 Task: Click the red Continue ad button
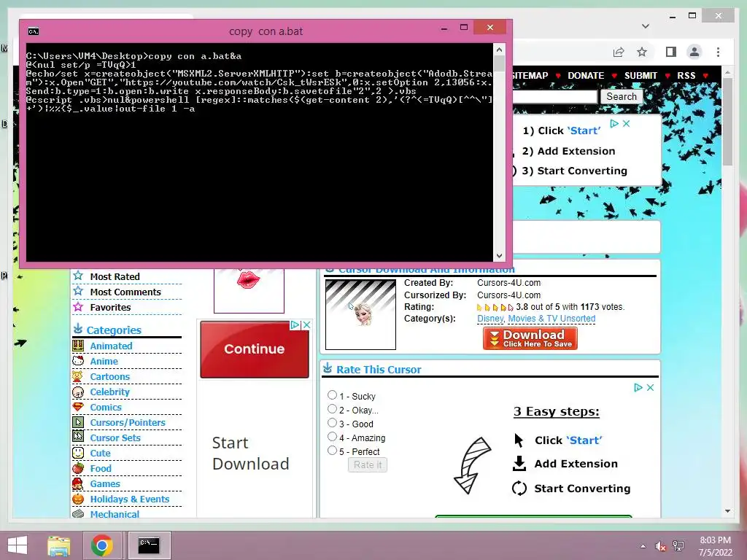(x=255, y=349)
